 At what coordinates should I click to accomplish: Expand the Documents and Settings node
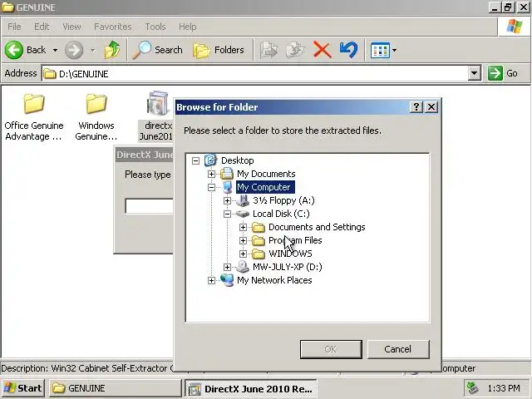tap(243, 227)
